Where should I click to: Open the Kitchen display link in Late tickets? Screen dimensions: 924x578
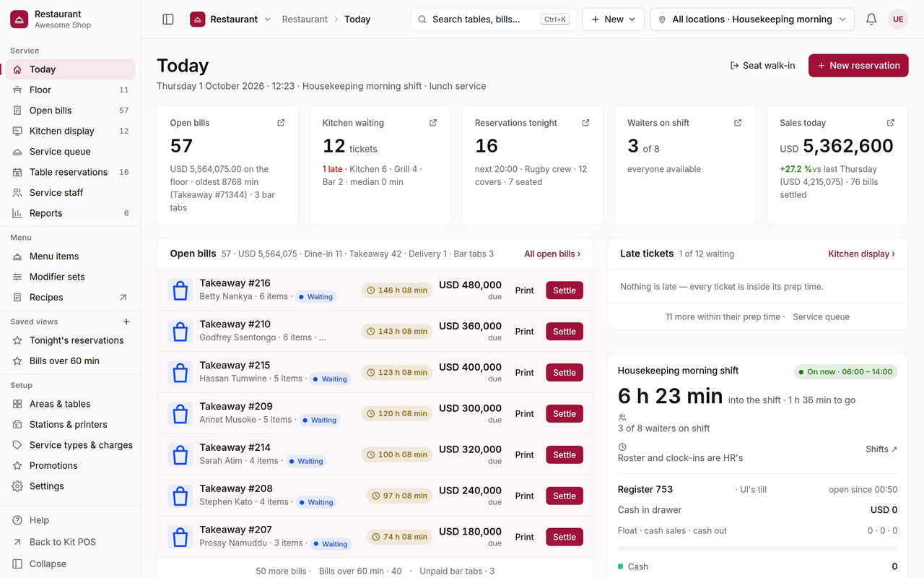pyautogui.click(x=862, y=254)
